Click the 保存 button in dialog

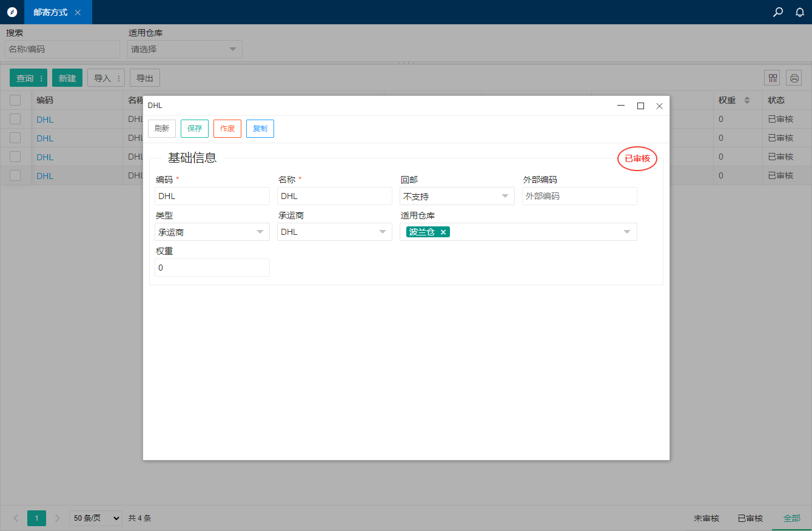click(x=195, y=129)
